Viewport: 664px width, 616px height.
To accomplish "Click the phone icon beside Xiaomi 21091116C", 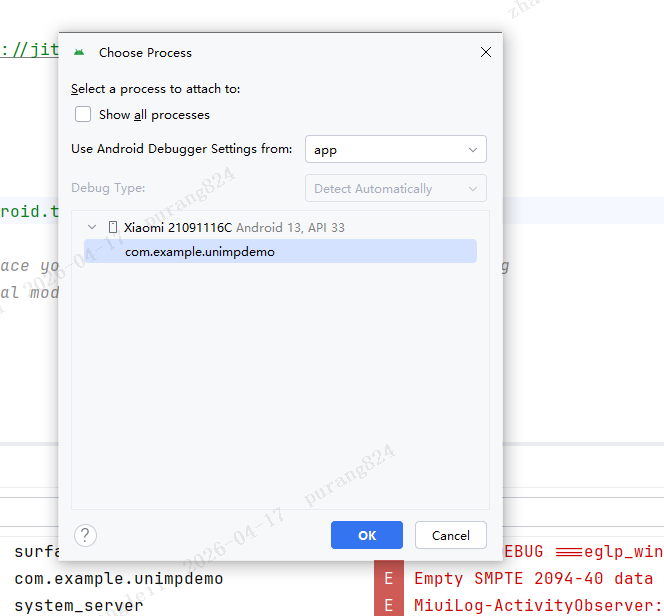I will tap(113, 228).
